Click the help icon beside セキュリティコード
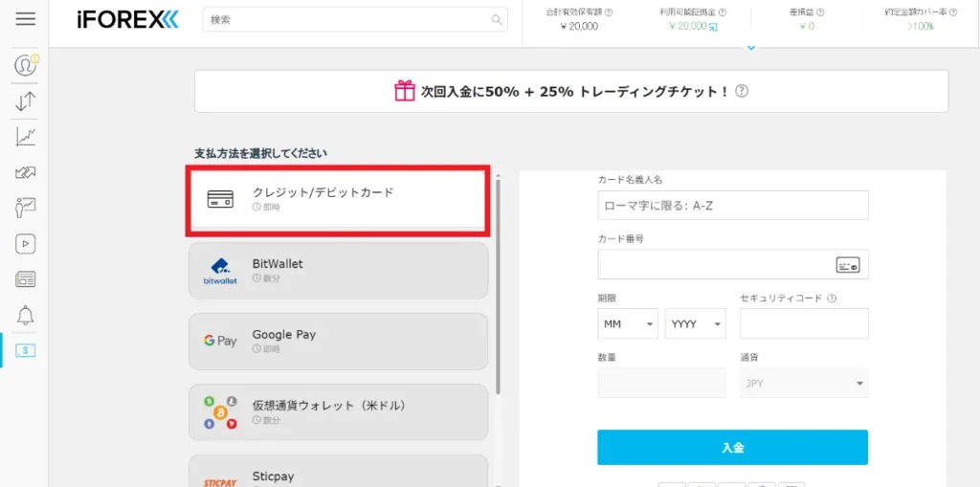The height and width of the screenshot is (487, 980). coord(832,299)
